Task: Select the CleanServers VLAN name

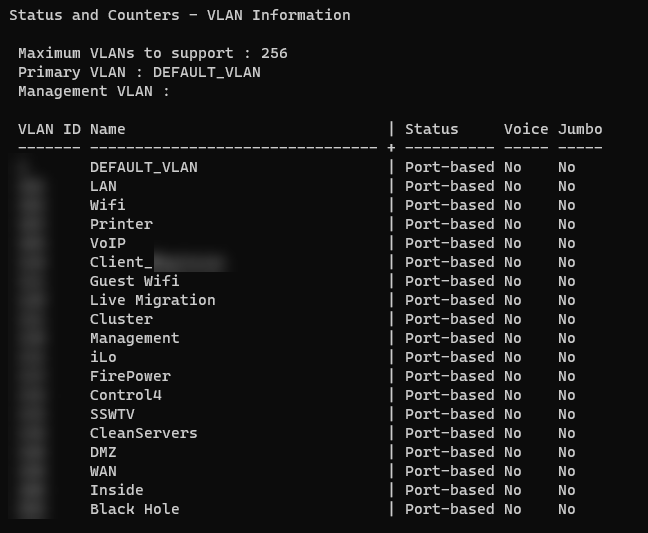Action: (143, 433)
